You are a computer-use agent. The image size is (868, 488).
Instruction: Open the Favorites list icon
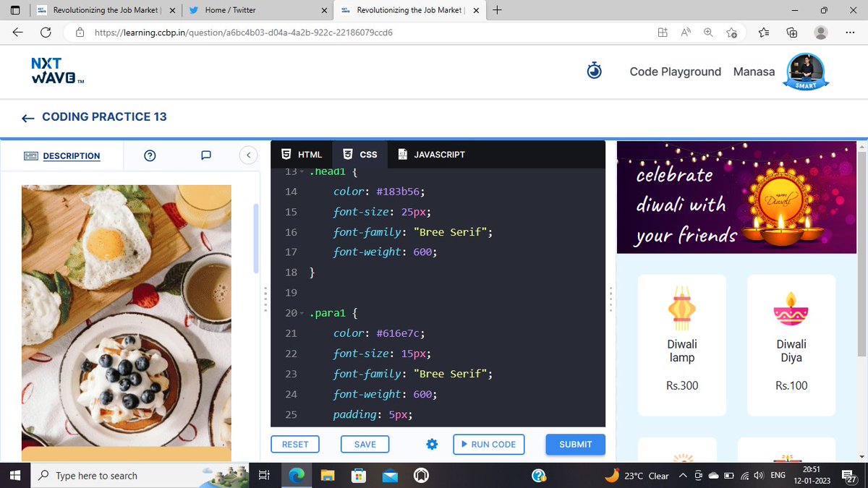[764, 33]
